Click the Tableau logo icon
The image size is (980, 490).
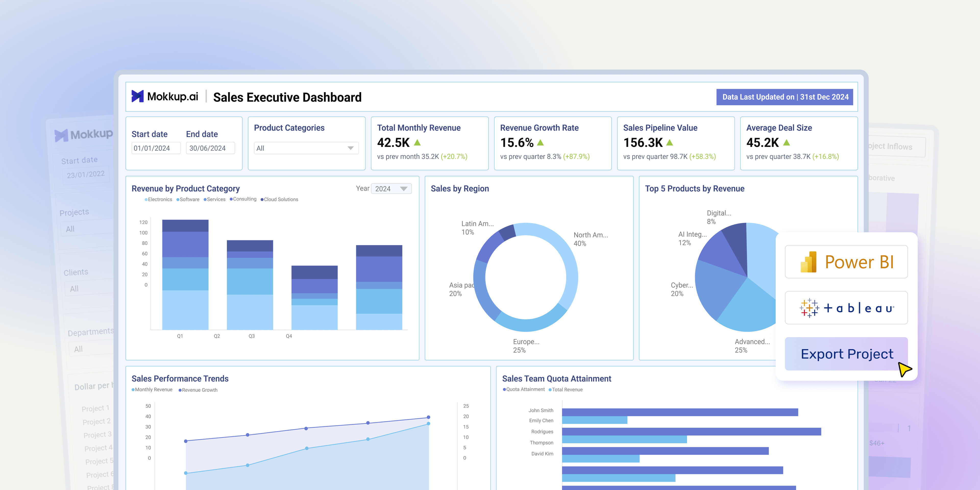(809, 308)
